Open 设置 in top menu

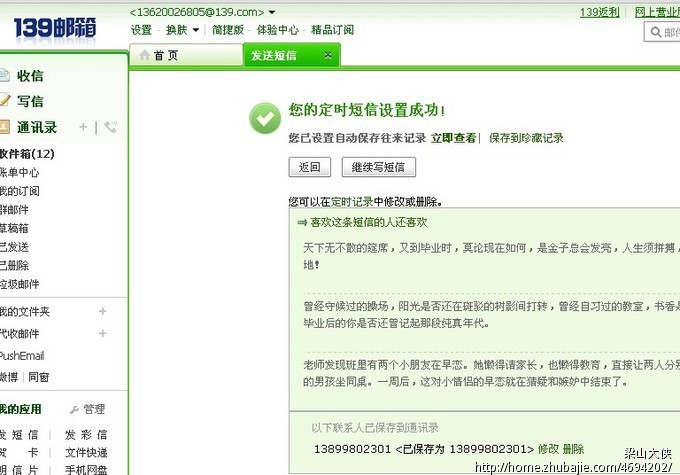141,30
